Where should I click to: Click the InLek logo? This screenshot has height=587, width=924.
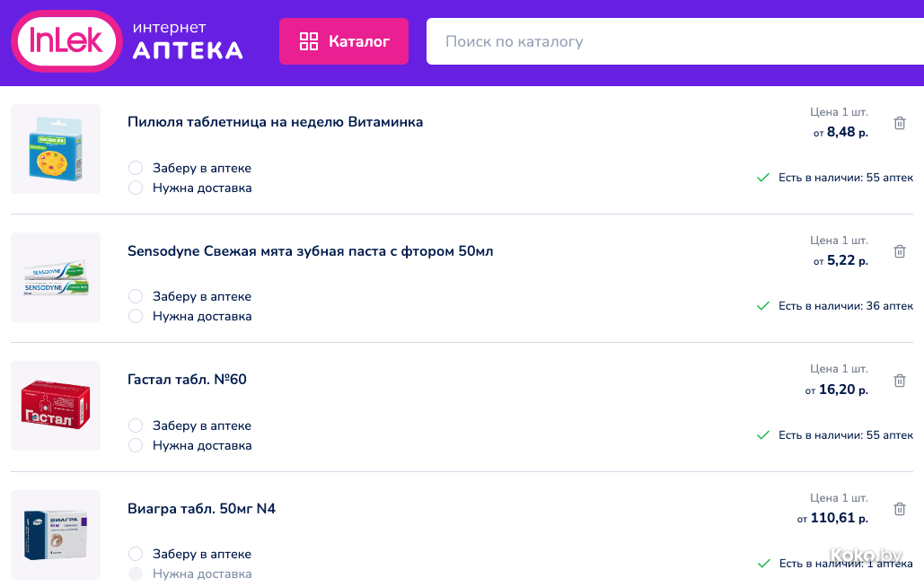[66, 41]
